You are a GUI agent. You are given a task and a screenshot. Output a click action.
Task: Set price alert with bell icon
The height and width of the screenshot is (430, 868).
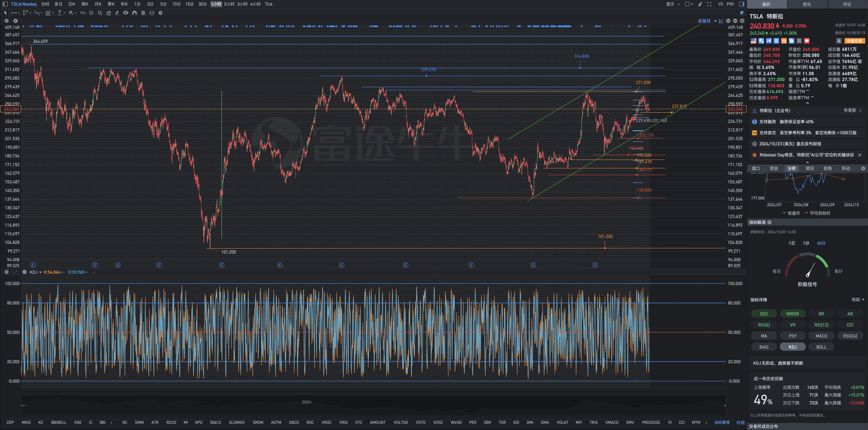pyautogui.click(x=839, y=41)
